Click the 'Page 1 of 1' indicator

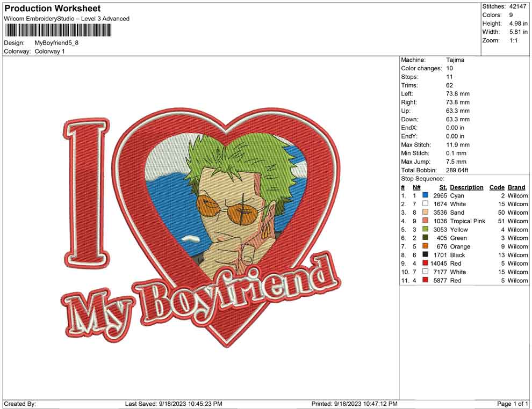[512, 404]
